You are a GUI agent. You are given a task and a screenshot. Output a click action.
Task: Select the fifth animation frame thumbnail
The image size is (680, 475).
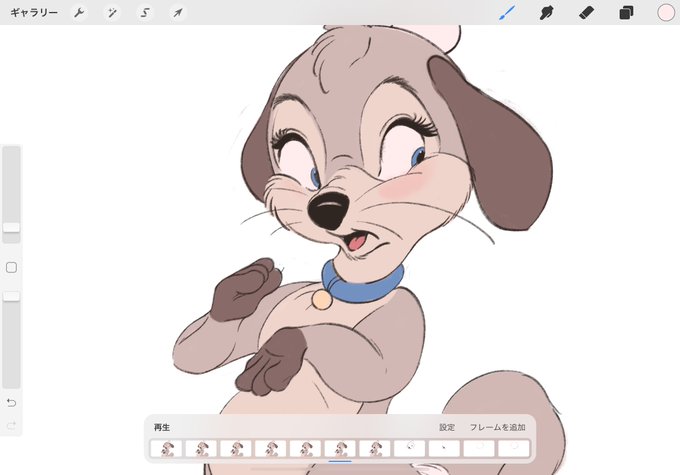pos(305,449)
